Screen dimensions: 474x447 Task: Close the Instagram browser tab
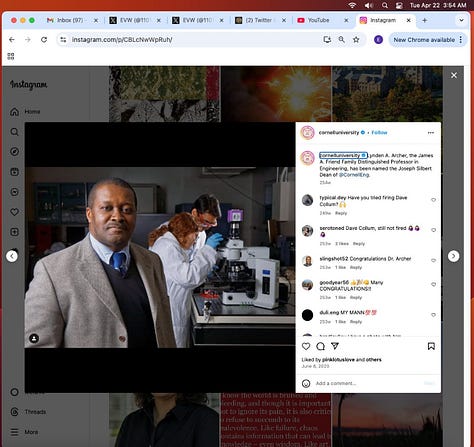coord(409,20)
